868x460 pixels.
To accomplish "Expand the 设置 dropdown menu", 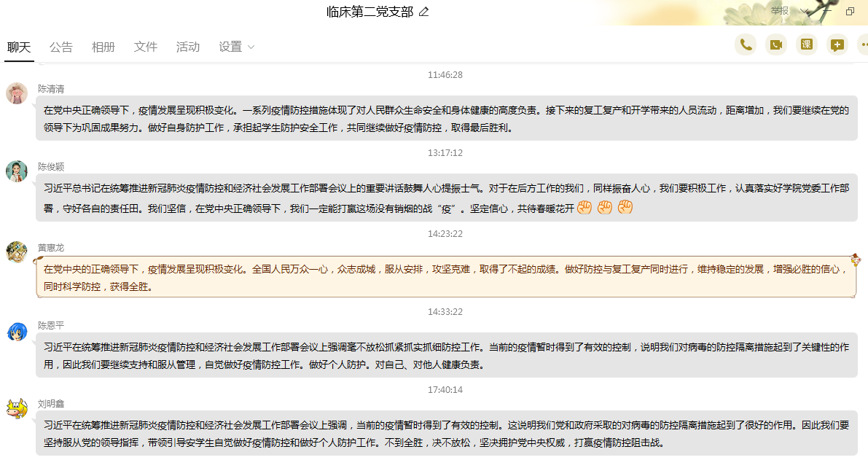I will (237, 47).
